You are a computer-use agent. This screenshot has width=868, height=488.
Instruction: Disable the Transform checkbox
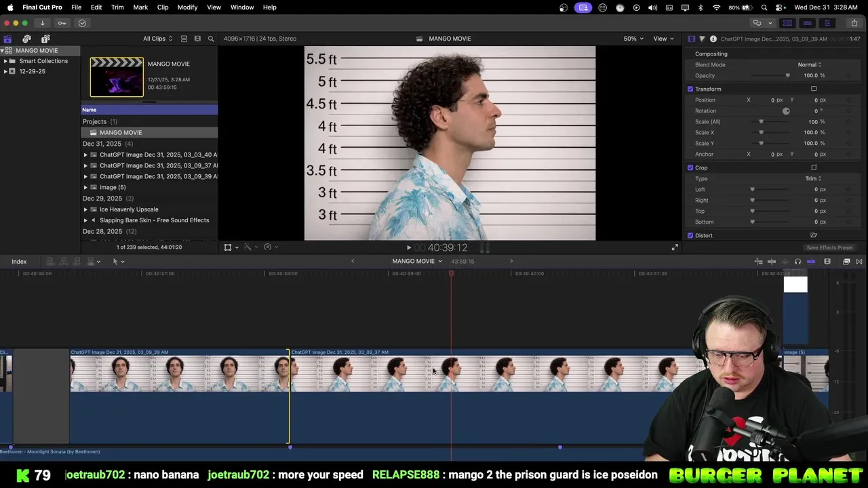[x=690, y=89]
